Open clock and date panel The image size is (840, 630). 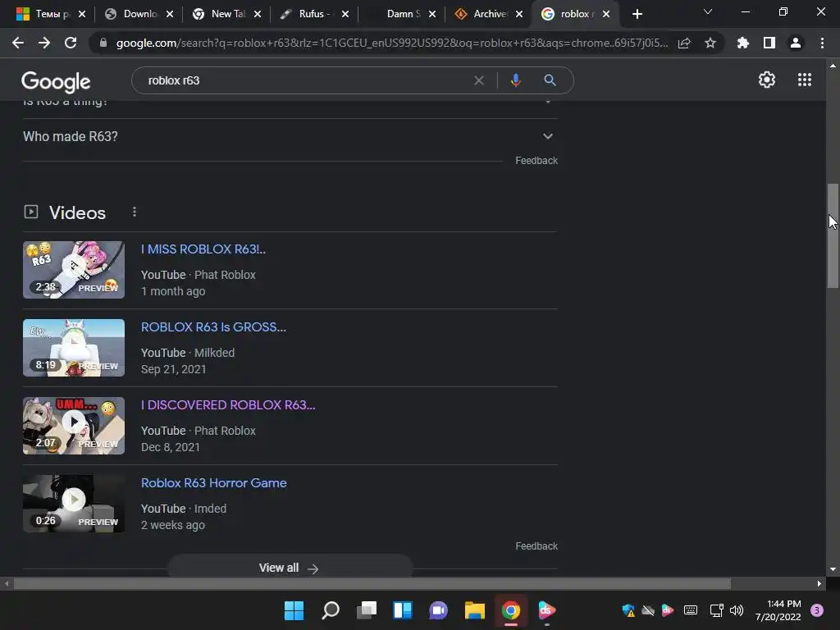coord(778,610)
